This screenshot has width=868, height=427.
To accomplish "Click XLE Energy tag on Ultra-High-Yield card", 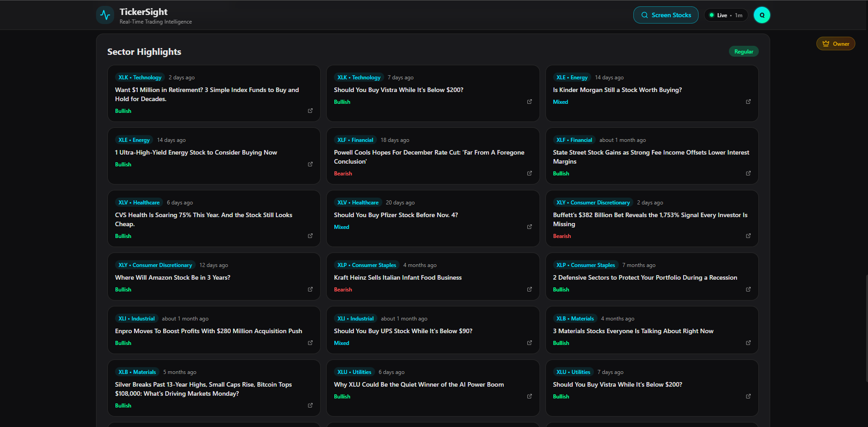I will click(x=134, y=140).
